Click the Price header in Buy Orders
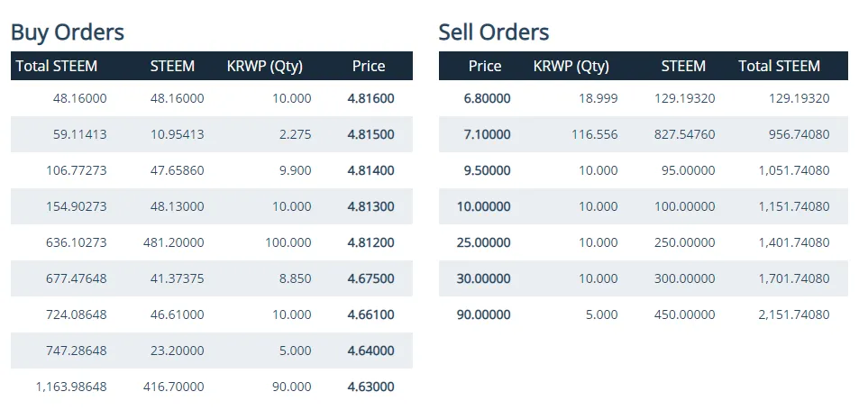 click(x=369, y=67)
